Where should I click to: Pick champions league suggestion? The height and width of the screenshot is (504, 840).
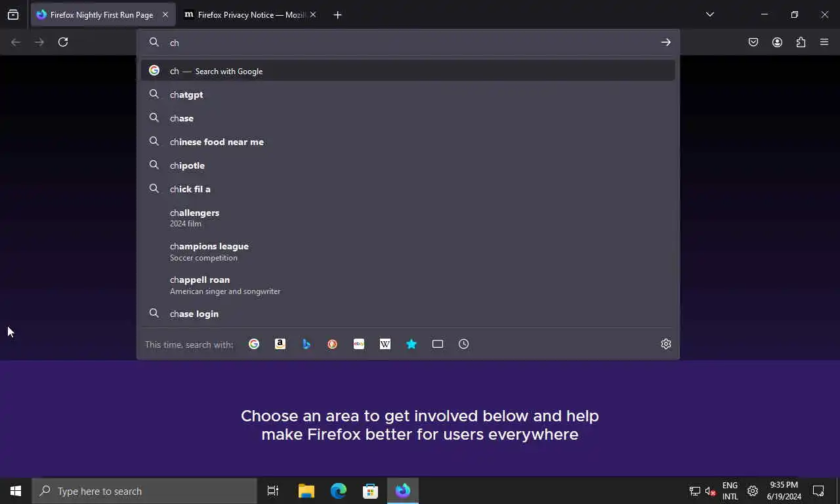coord(408,251)
